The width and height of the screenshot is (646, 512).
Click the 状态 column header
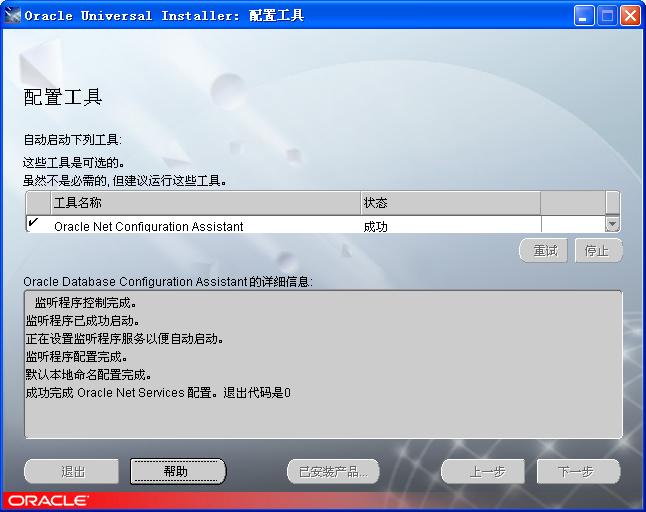coord(450,203)
